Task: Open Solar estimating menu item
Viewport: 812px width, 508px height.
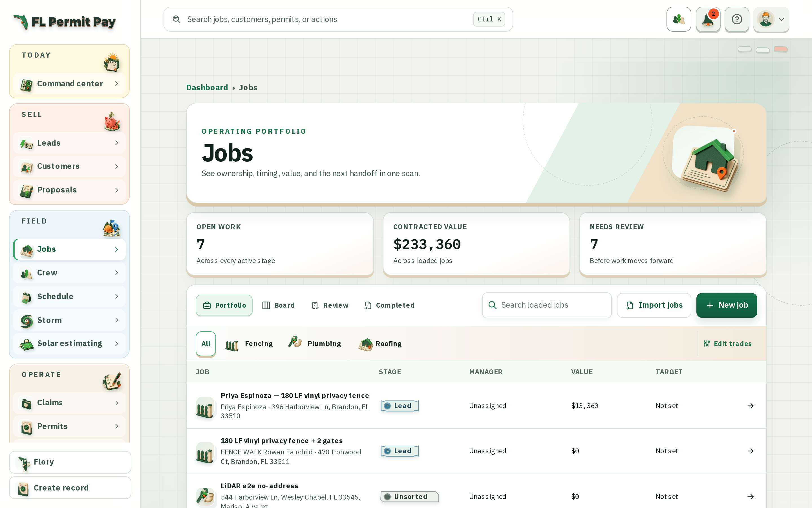Action: tap(69, 344)
